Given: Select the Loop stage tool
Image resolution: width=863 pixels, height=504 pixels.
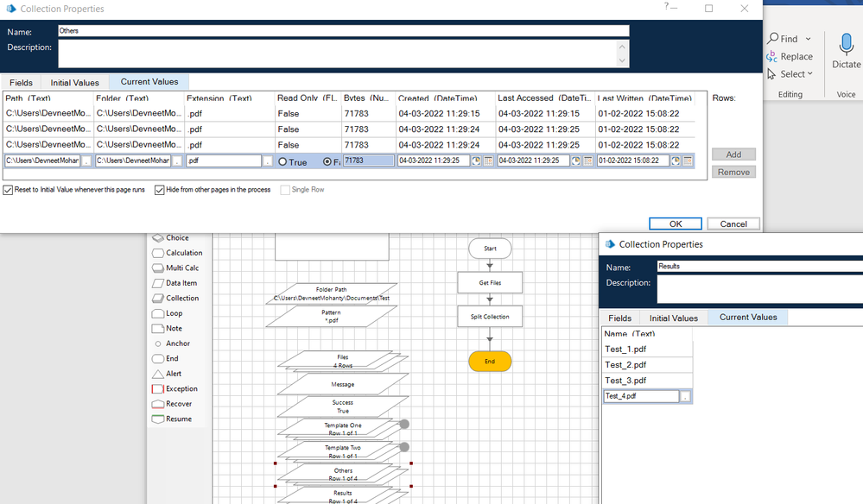Looking at the screenshot, I should [x=158, y=313].
